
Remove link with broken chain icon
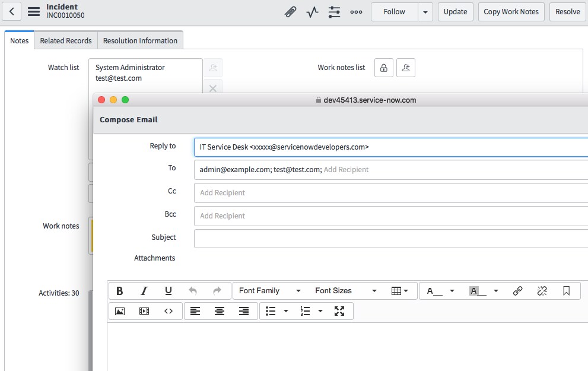[x=542, y=291]
